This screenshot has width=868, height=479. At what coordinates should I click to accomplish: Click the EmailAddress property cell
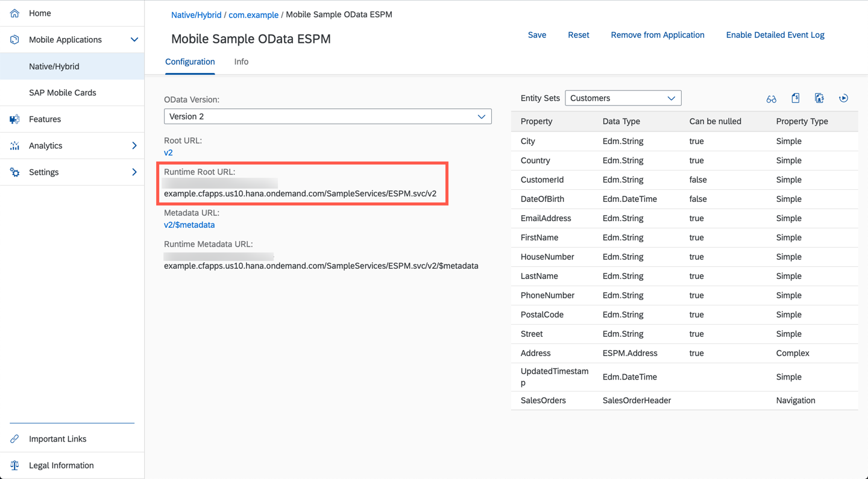[x=546, y=218]
